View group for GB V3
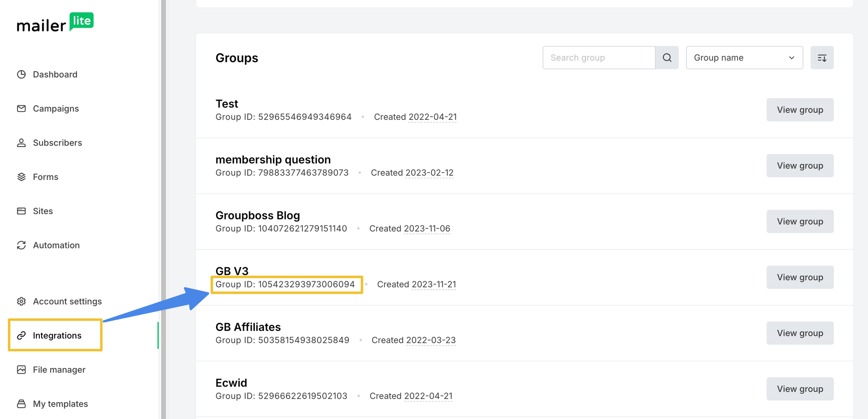Image resolution: width=868 pixels, height=419 pixels. coord(800,277)
